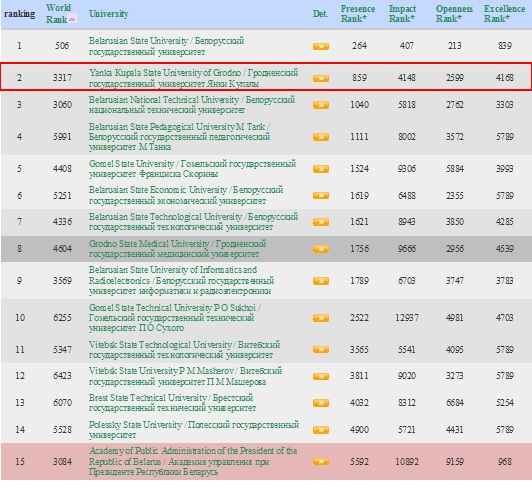Open details arrow for Grodno State Medical University
Image resolution: width=532 pixels, height=494 pixels.
pos(321,249)
